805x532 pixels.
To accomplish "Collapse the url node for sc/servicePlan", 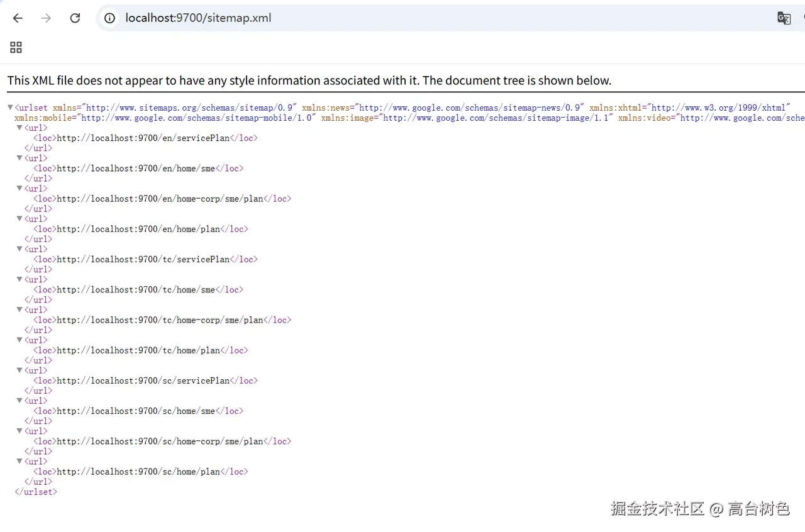I will click(19, 370).
